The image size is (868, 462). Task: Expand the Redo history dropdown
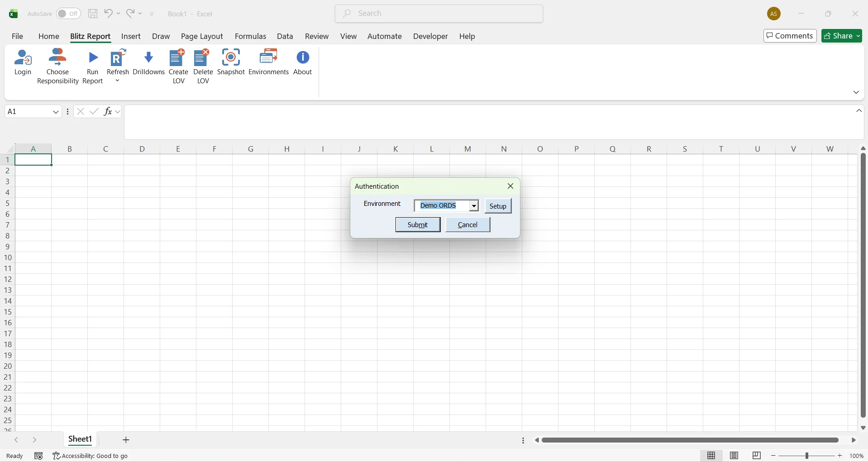[140, 14]
